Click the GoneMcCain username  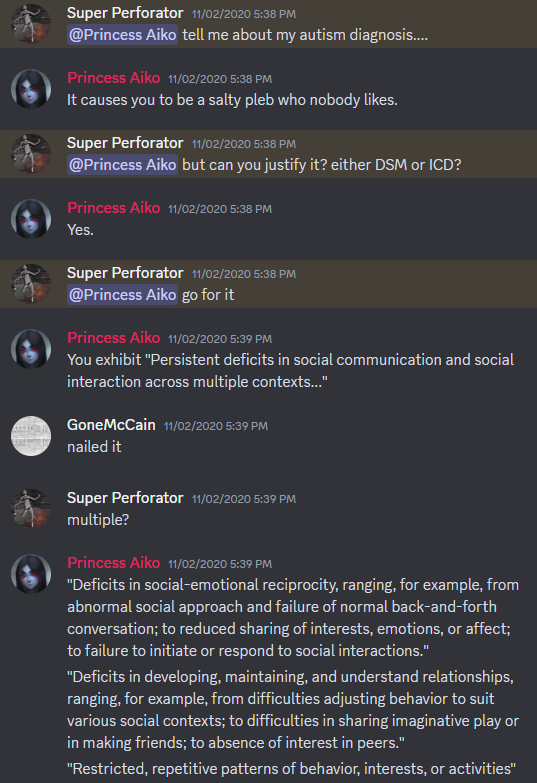point(111,425)
